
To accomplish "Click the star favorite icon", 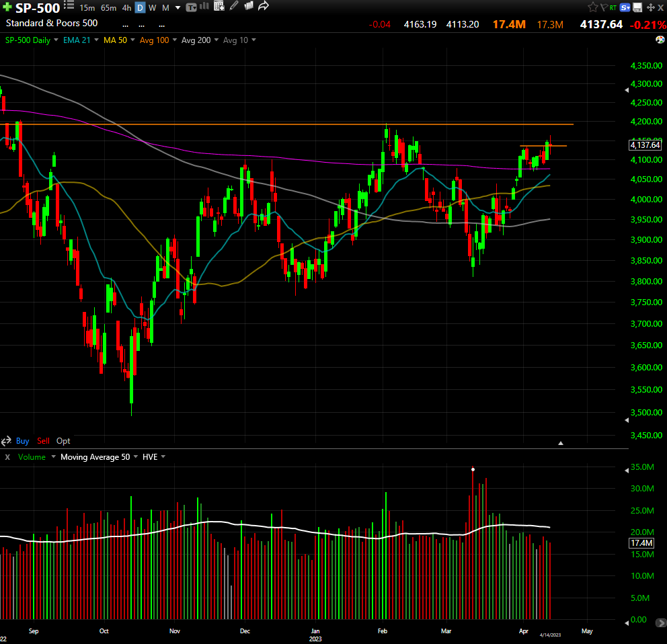I will [592, 7].
